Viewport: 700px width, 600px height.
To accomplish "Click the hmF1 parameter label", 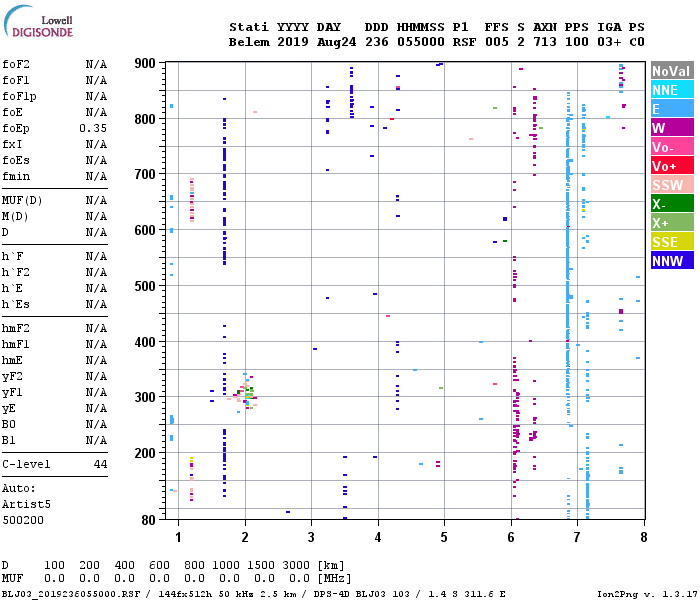I will [x=16, y=345].
